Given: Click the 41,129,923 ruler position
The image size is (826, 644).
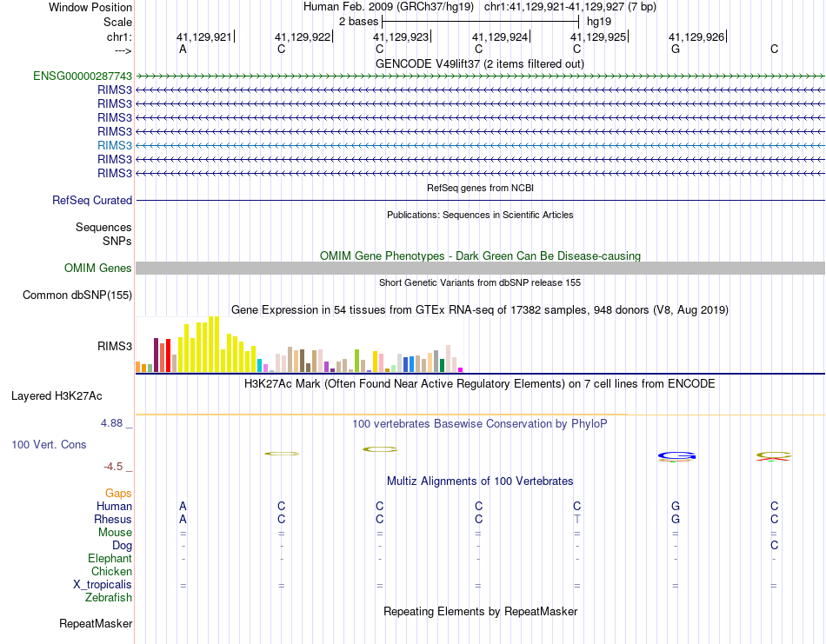Looking at the screenshot, I should 402,37.
